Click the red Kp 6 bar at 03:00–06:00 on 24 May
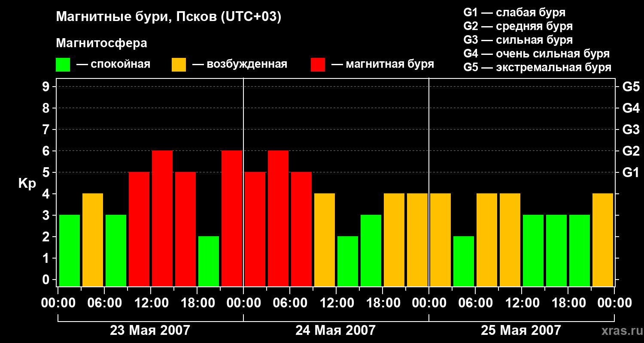The height and width of the screenshot is (343, 644). click(278, 218)
